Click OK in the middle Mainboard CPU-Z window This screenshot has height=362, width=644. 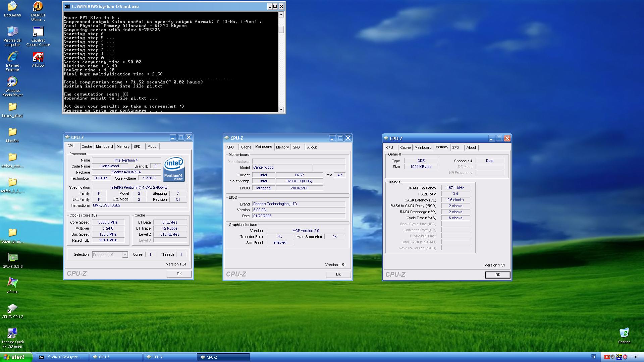point(338,275)
